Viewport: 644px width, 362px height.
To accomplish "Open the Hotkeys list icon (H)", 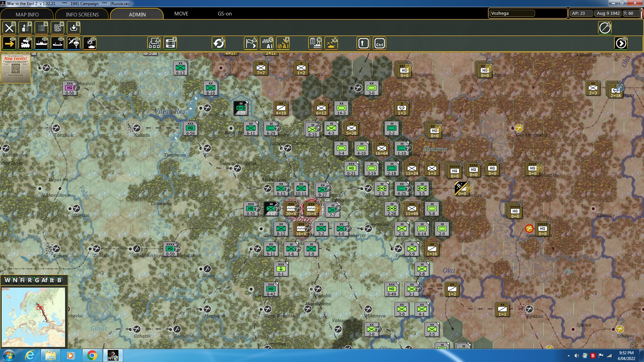I will [57, 28].
